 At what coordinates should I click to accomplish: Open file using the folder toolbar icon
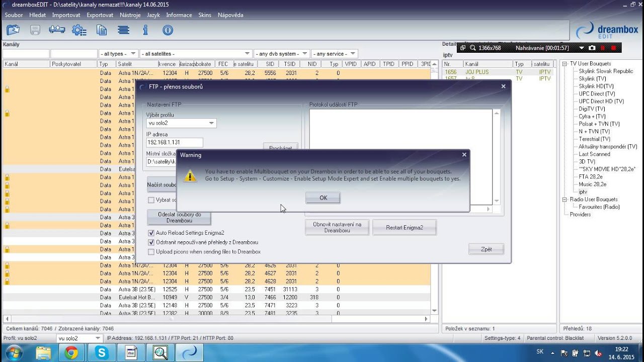tap(13, 30)
